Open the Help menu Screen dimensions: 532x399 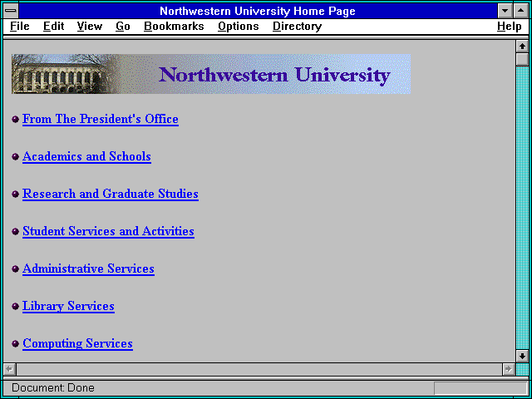coord(510,26)
